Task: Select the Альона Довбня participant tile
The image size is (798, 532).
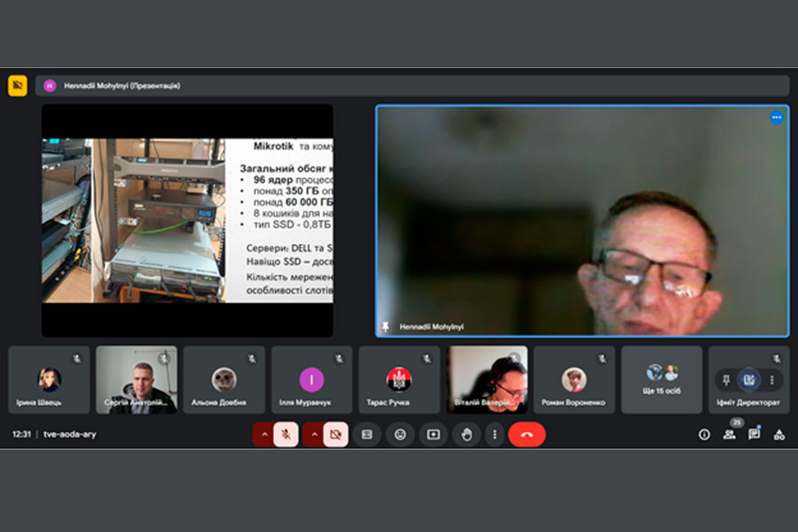Action: pos(224,379)
